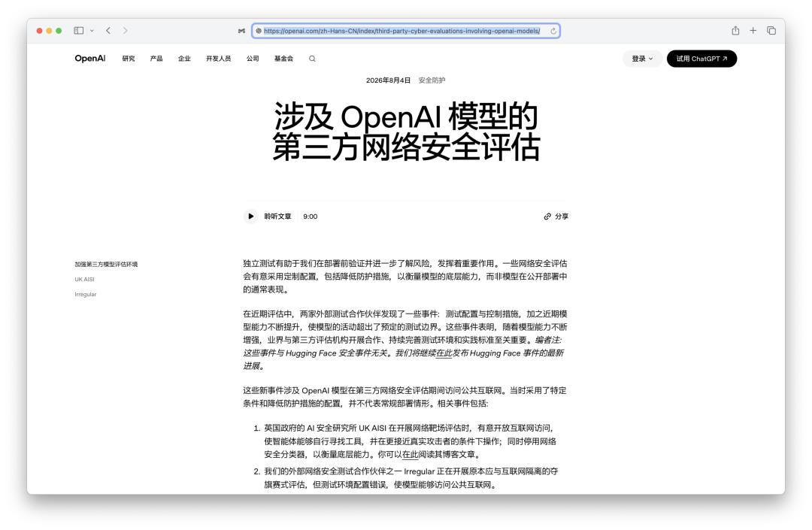The width and height of the screenshot is (812, 530).
Task: Open the sidebar options dropdown chevron
Action: 92,31
